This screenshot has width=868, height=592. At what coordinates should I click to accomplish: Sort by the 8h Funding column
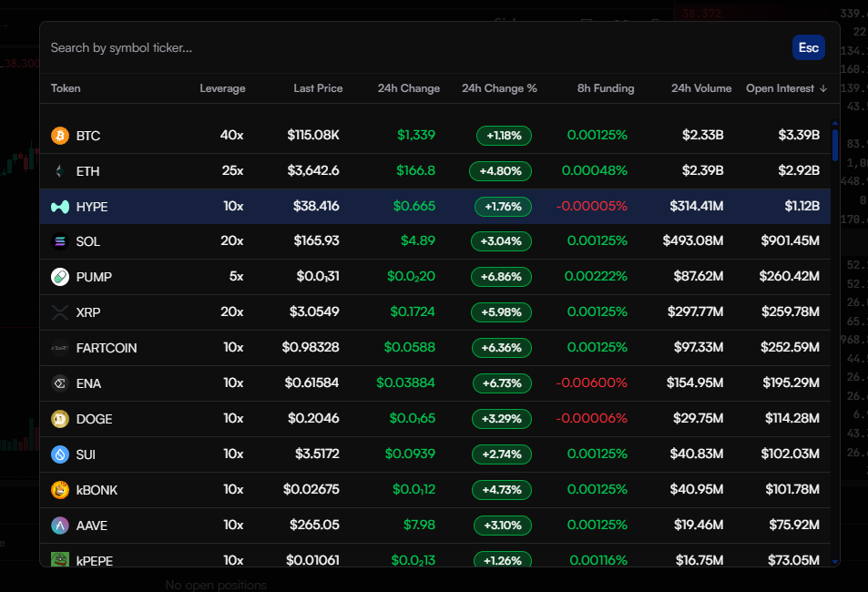[605, 88]
